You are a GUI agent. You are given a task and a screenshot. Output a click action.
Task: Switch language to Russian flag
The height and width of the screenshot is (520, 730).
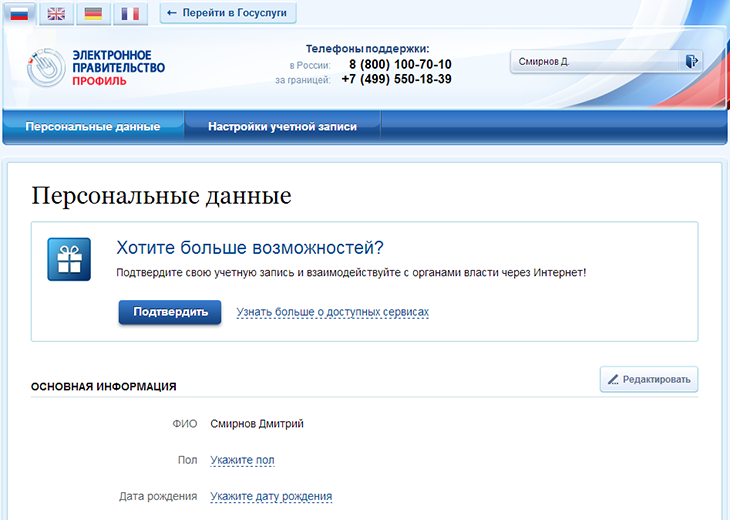pos(19,13)
